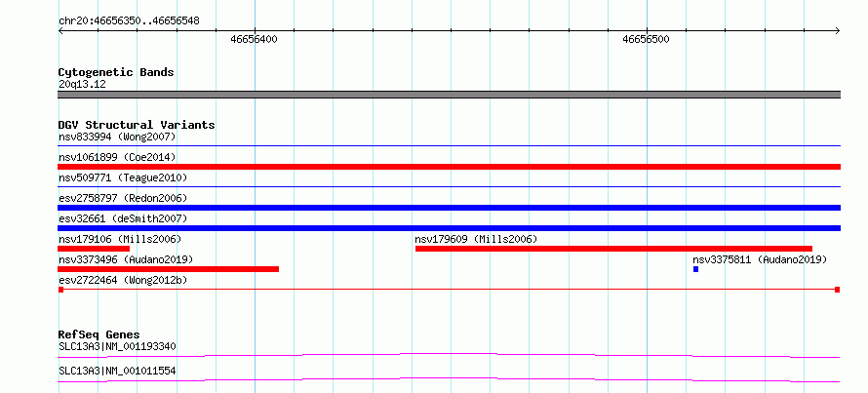Image resolution: width=868 pixels, height=393 pixels.
Task: Click the magenta NM_001193340 intron line
Action: 449,355
